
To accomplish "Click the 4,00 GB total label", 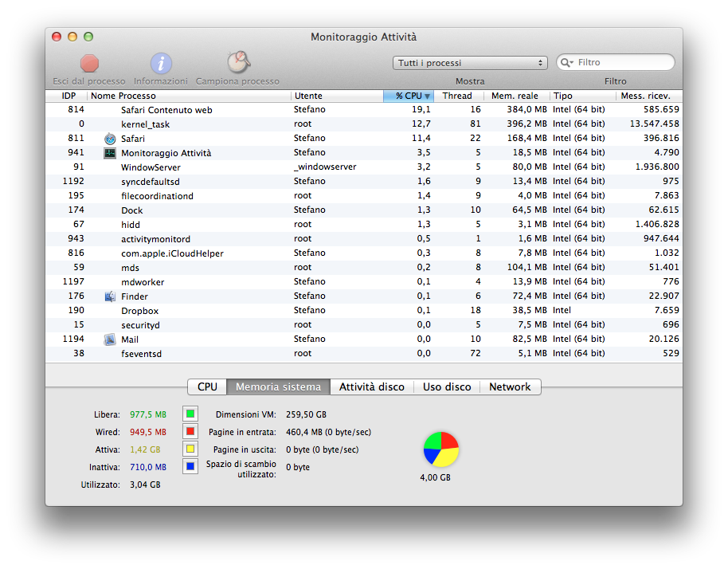I will coord(435,477).
